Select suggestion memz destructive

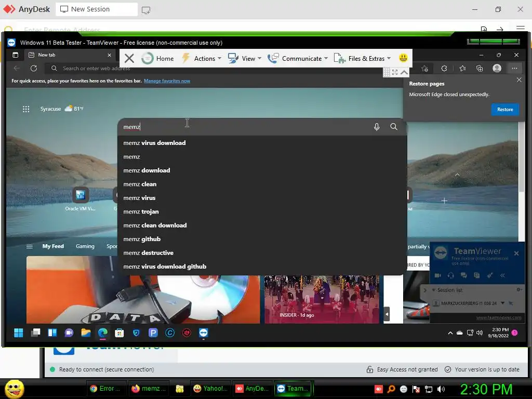[x=262, y=253]
